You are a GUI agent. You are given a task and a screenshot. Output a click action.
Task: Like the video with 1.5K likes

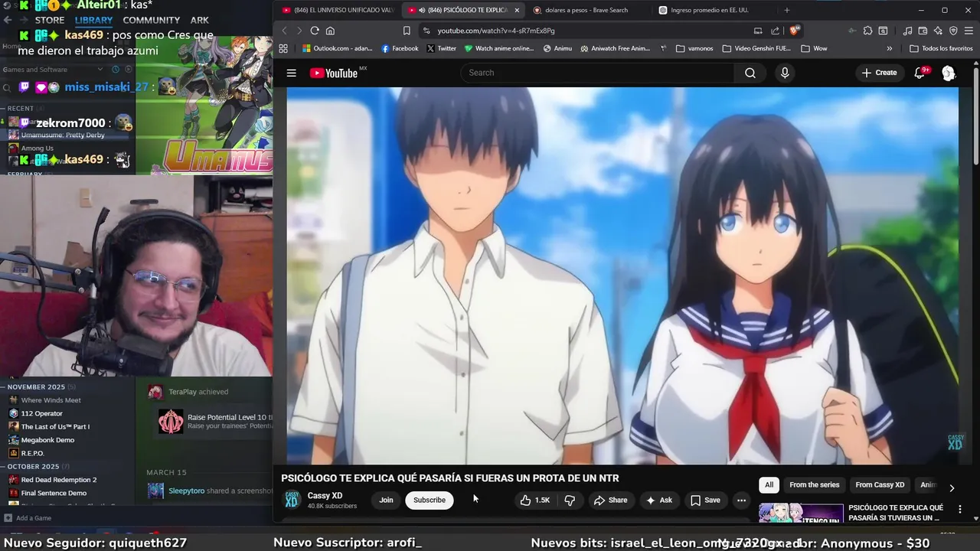pos(534,500)
